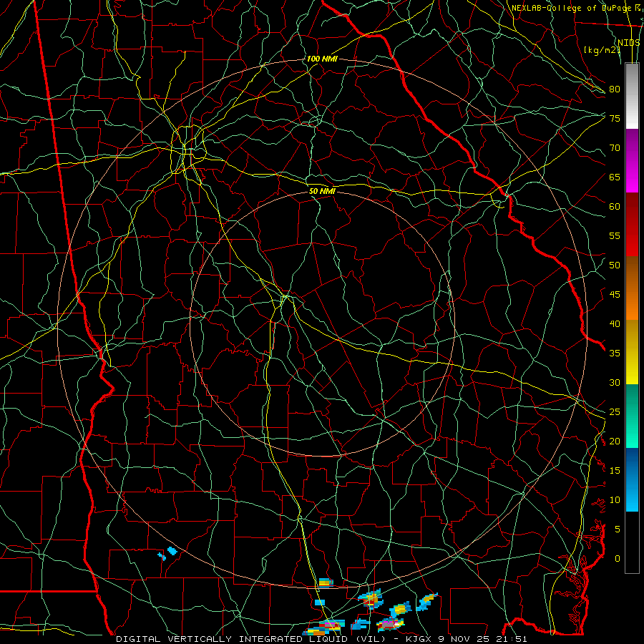Click the "DIGITAL VERTICALLY INTEGRATED LIQUID (VIL)" product title
Image resolution: width=644 pixels, height=644 pixels.
[x=251, y=639]
